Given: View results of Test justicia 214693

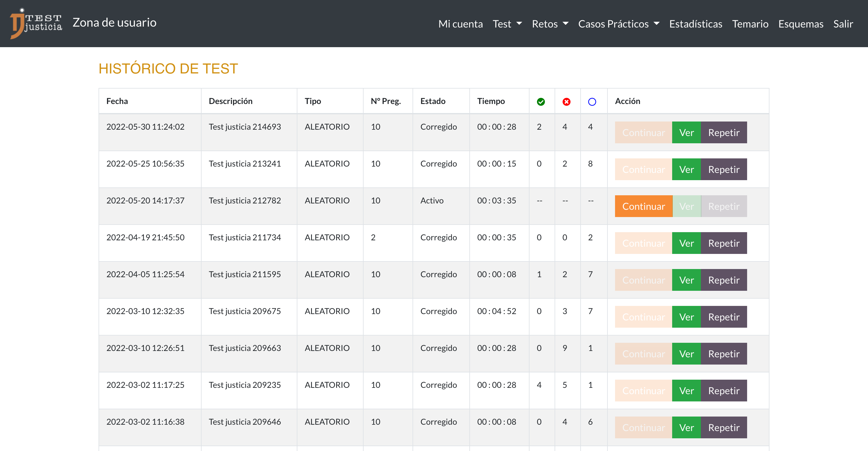Looking at the screenshot, I should (686, 132).
